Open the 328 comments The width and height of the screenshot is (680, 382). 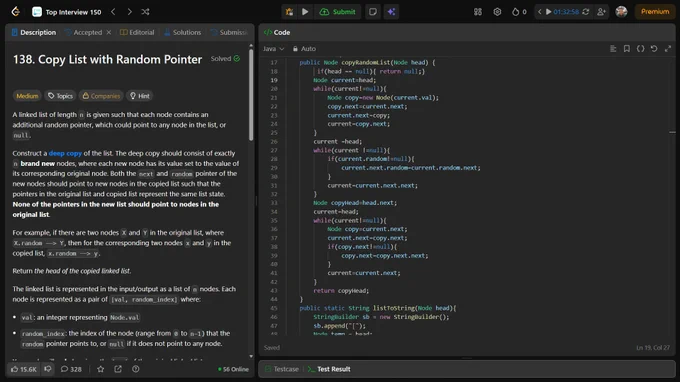[x=71, y=369]
